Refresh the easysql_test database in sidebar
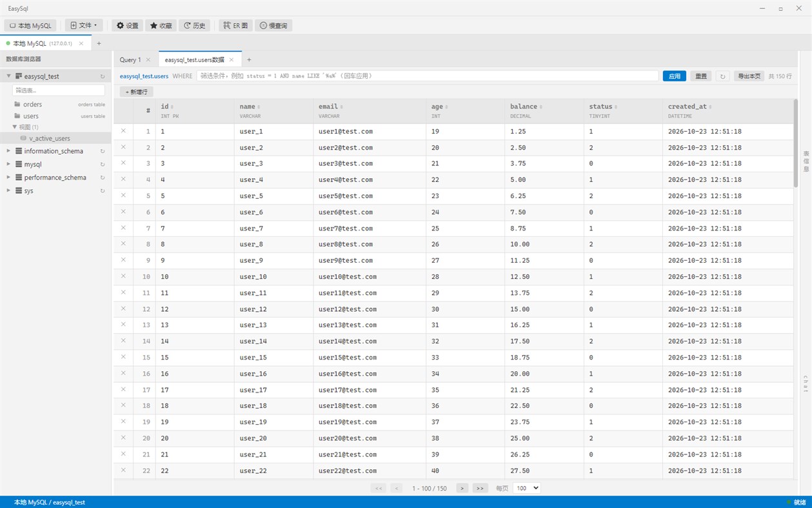The image size is (812, 508). (x=103, y=76)
